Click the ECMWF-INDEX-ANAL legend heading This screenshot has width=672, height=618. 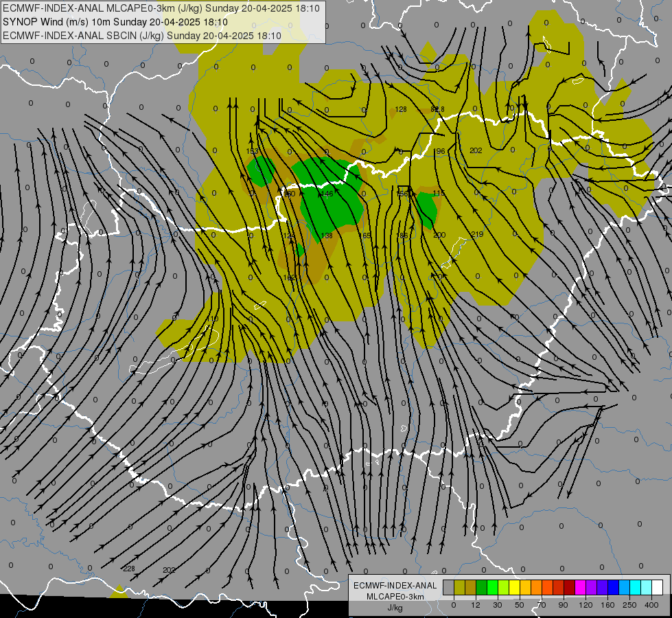395,586
